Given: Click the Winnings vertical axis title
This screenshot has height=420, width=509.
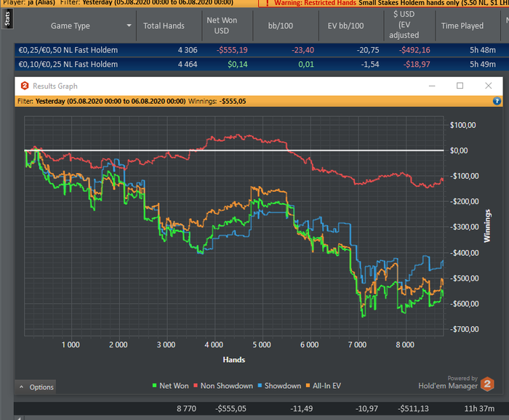Looking at the screenshot, I should (487, 226).
